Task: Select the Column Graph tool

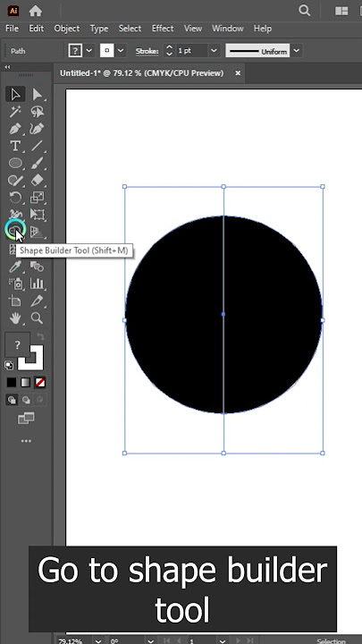Action: click(x=38, y=284)
